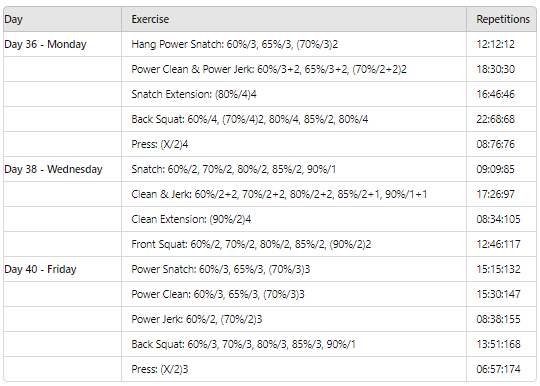Select the Front Squat exercise cell
540x386 pixels.
[x=294, y=244]
